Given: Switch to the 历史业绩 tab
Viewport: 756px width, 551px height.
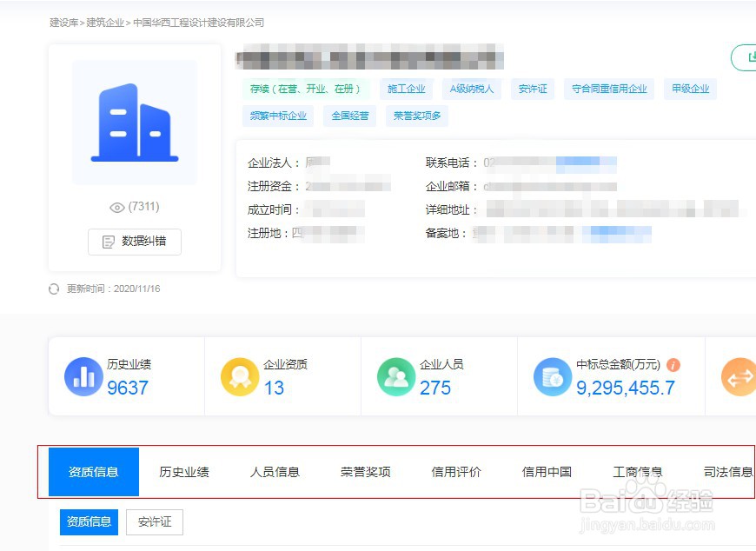Looking at the screenshot, I should (x=183, y=471).
